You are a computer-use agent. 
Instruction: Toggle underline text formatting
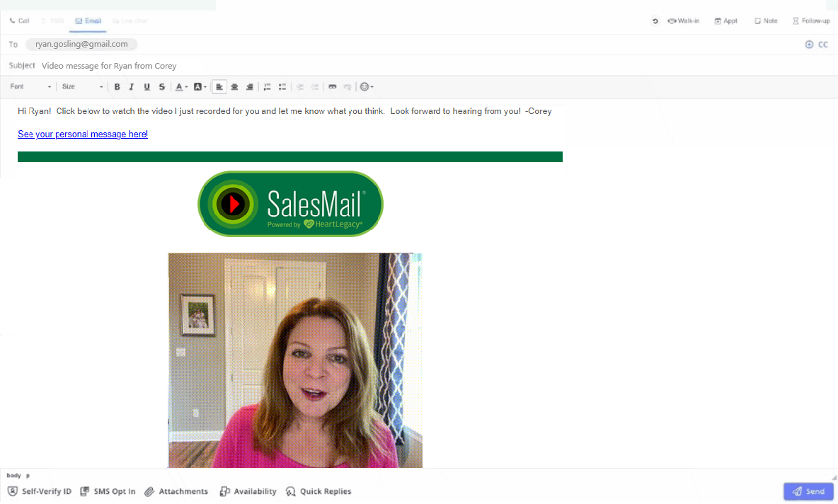coord(147,87)
